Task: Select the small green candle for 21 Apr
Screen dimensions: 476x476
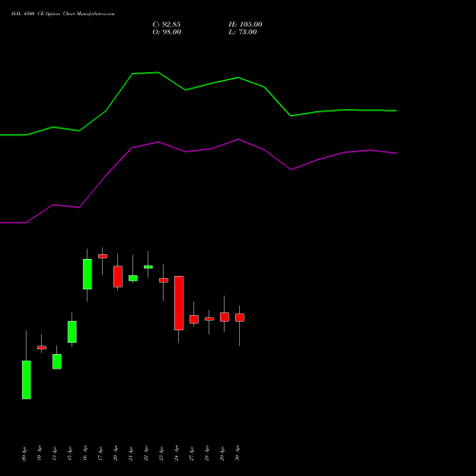Action: click(x=133, y=278)
